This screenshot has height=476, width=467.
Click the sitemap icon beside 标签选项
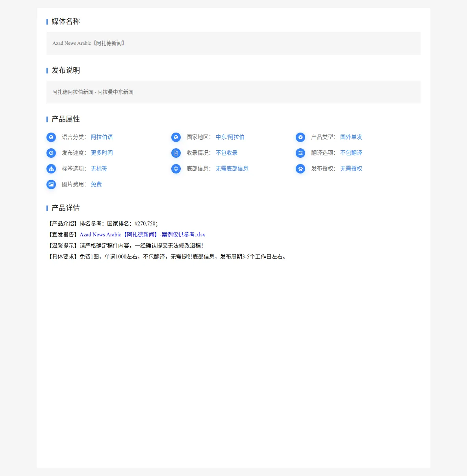tap(51, 169)
